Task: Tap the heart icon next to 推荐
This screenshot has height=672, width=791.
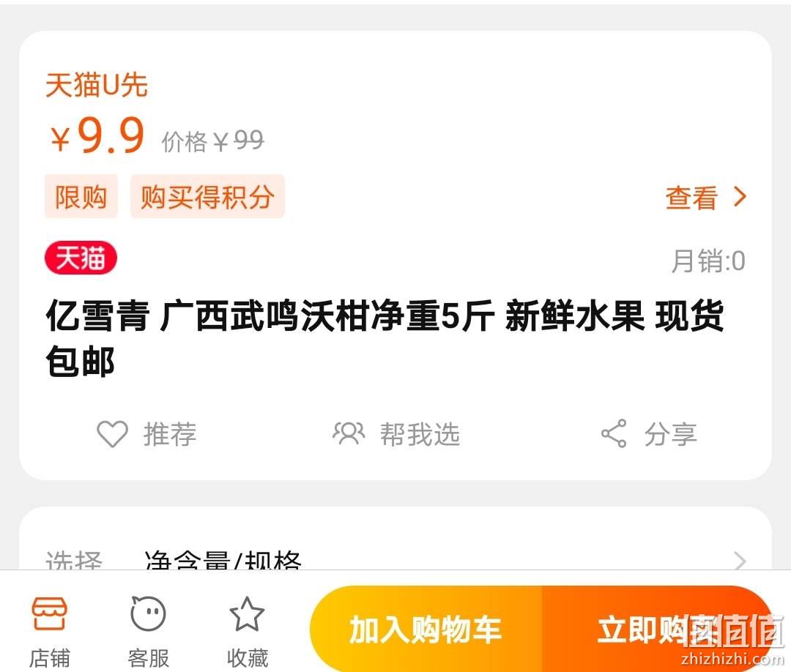Action: (x=113, y=433)
